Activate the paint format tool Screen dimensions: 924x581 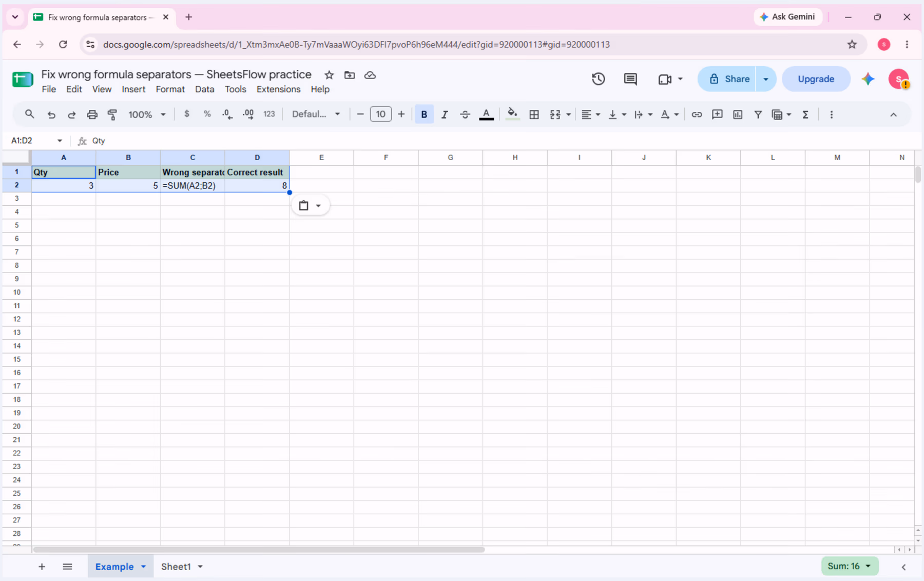[112, 114]
